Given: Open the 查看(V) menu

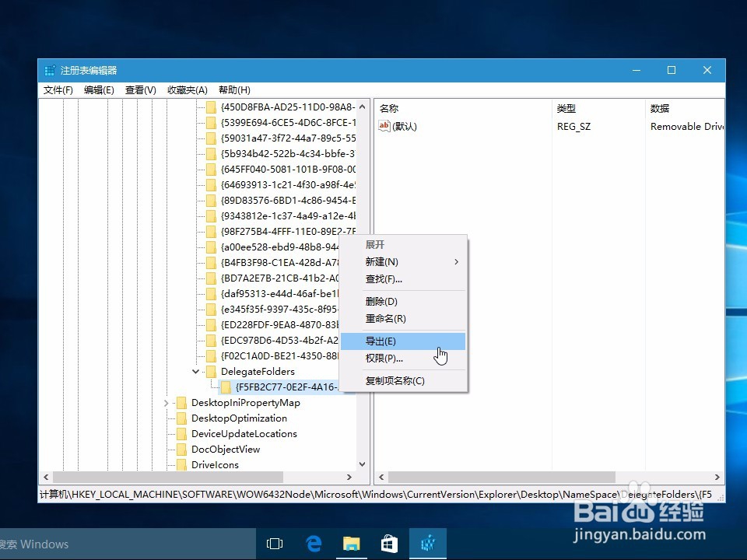Looking at the screenshot, I should click(x=141, y=90).
